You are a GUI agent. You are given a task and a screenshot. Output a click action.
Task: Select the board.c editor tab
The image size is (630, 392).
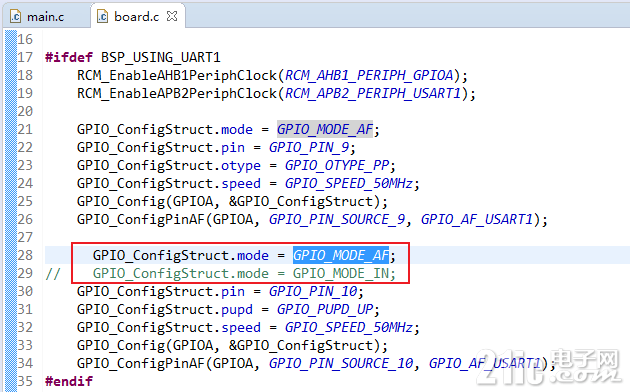(x=136, y=16)
